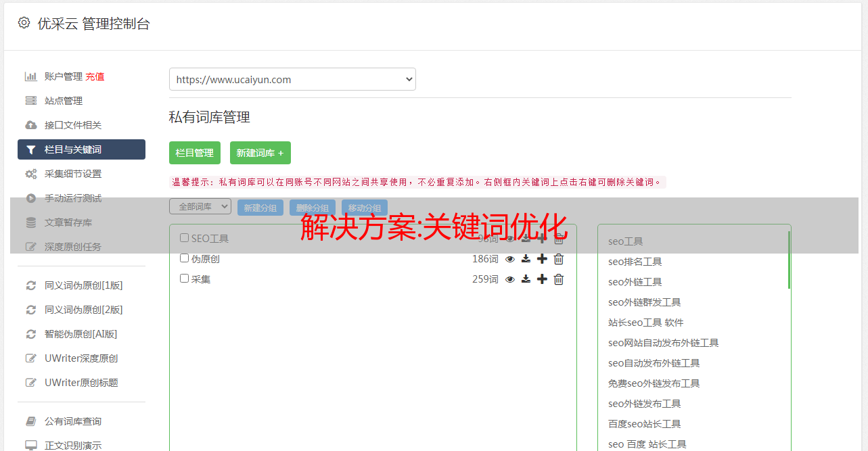868x451 pixels.
Task: Select keyword 站长seo工具 软件
Action: [646, 323]
